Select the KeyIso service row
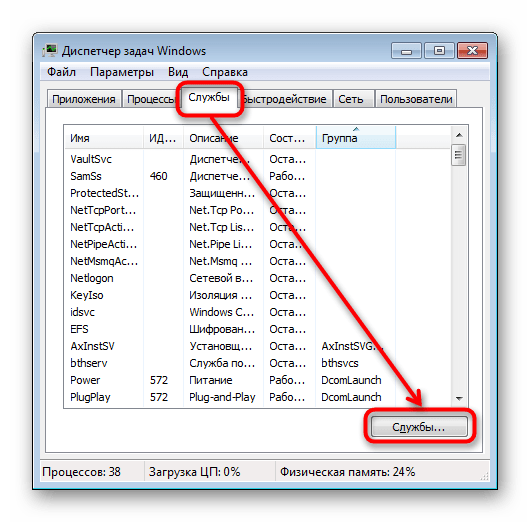The width and height of the screenshot is (530, 522). tap(230, 295)
